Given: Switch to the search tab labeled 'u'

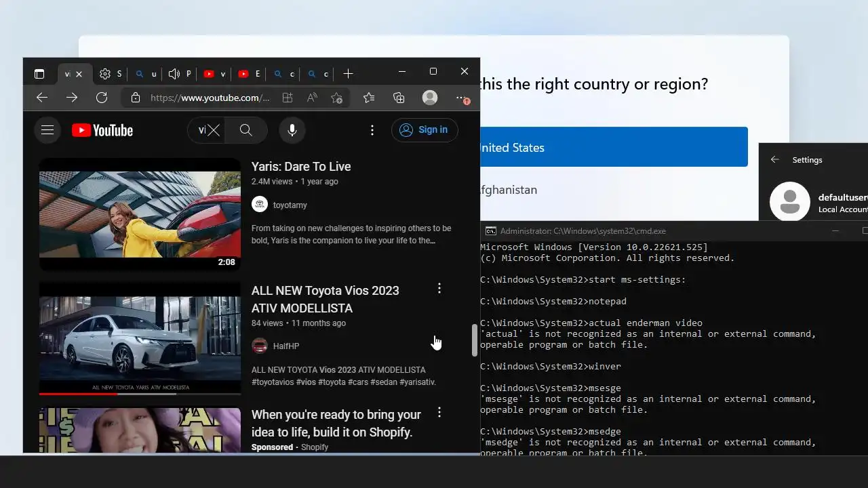Looking at the screenshot, I should point(146,74).
